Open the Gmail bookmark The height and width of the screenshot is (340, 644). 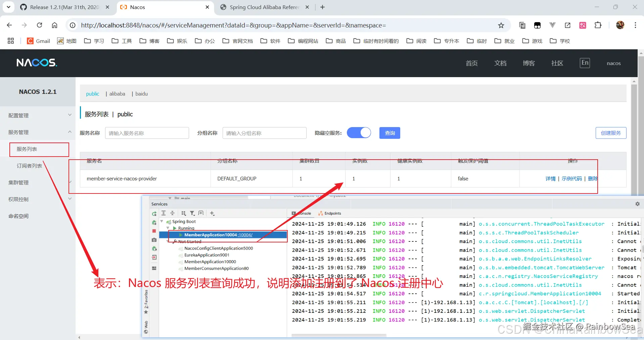(x=39, y=41)
